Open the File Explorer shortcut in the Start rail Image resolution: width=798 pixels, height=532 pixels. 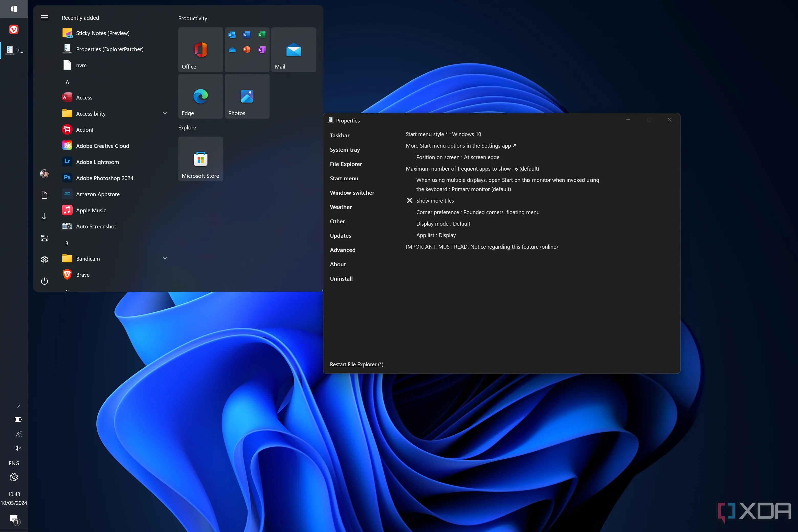[45, 238]
